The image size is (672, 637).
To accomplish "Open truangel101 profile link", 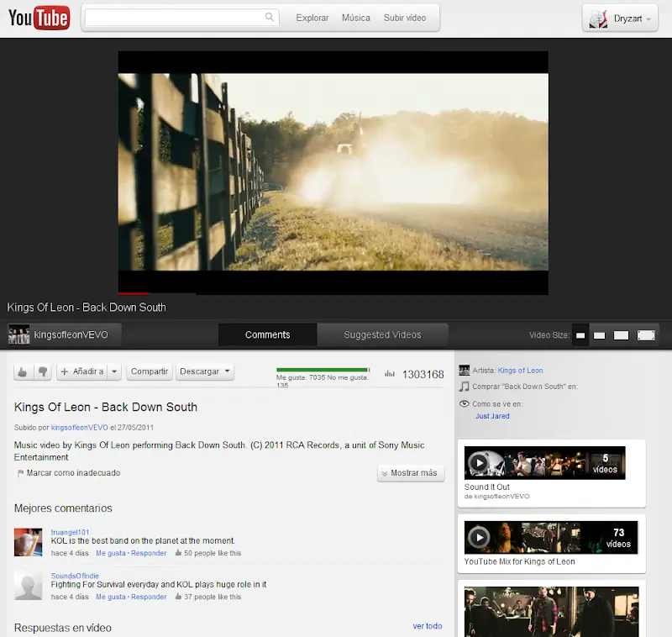I will 70,532.
